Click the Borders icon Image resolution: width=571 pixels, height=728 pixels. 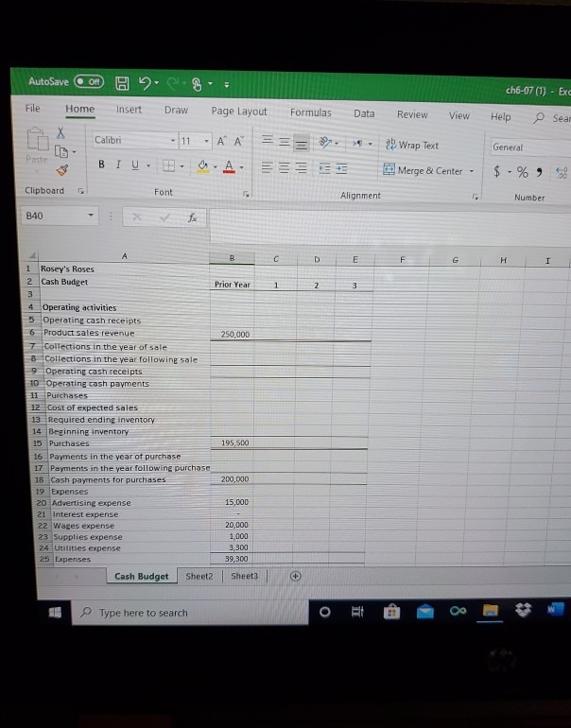[x=169, y=165]
